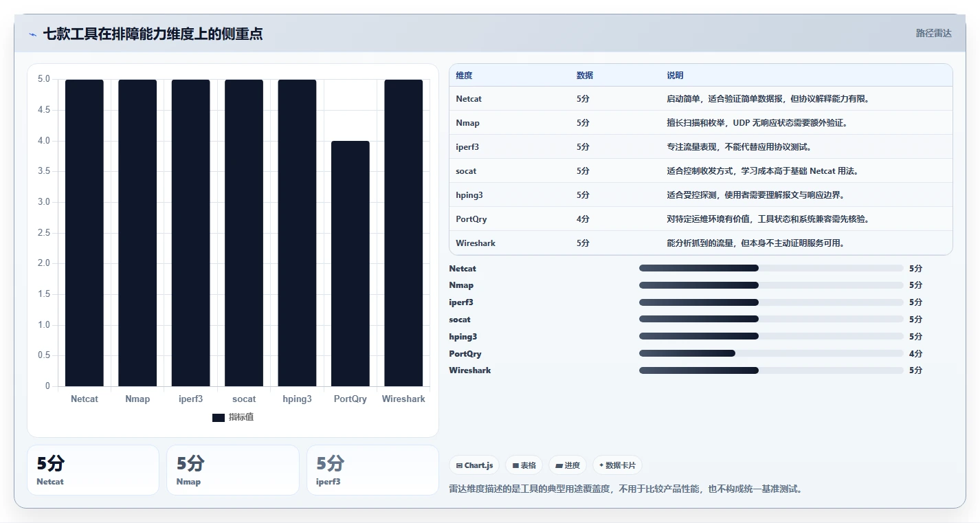The height and width of the screenshot is (523, 980).
Task: Click the 4分 value in PortQry table row
Action: pyautogui.click(x=583, y=219)
